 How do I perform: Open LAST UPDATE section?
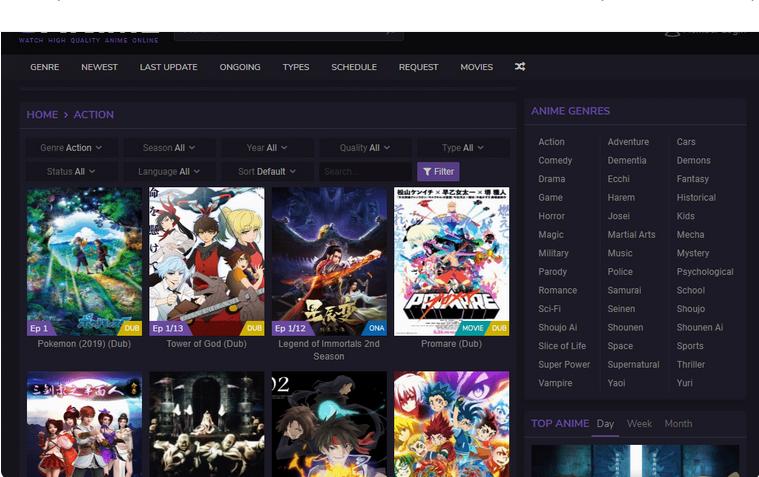(168, 67)
